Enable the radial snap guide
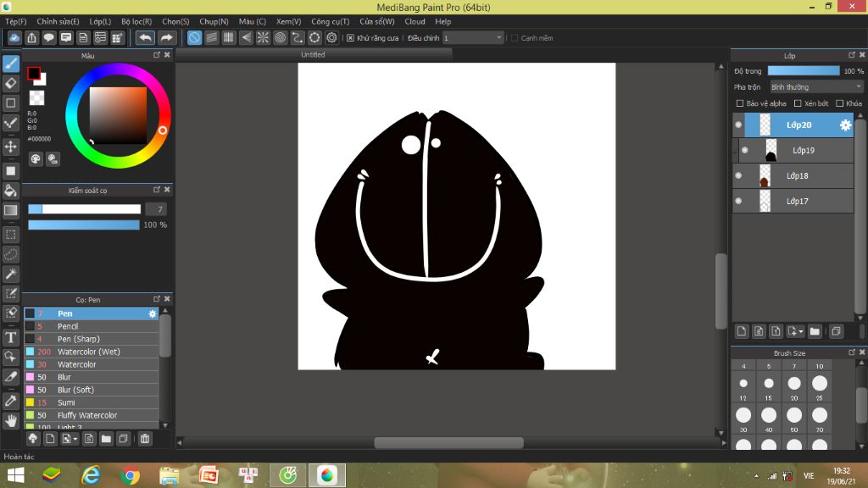Viewport: 868px width, 488px height. click(x=263, y=37)
